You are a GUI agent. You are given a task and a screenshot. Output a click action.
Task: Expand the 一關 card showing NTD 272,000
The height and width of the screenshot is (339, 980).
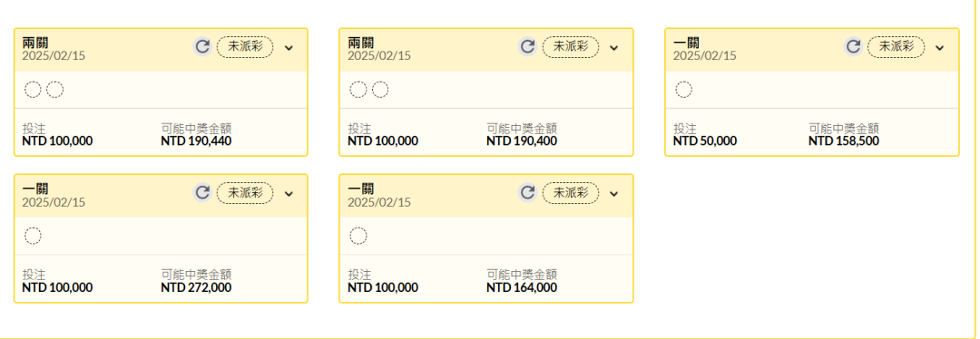(x=289, y=194)
